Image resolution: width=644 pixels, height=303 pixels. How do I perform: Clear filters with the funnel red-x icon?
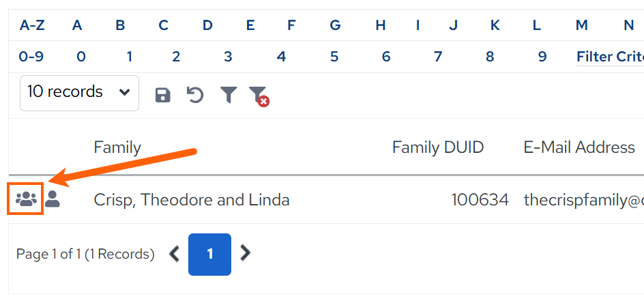259,96
